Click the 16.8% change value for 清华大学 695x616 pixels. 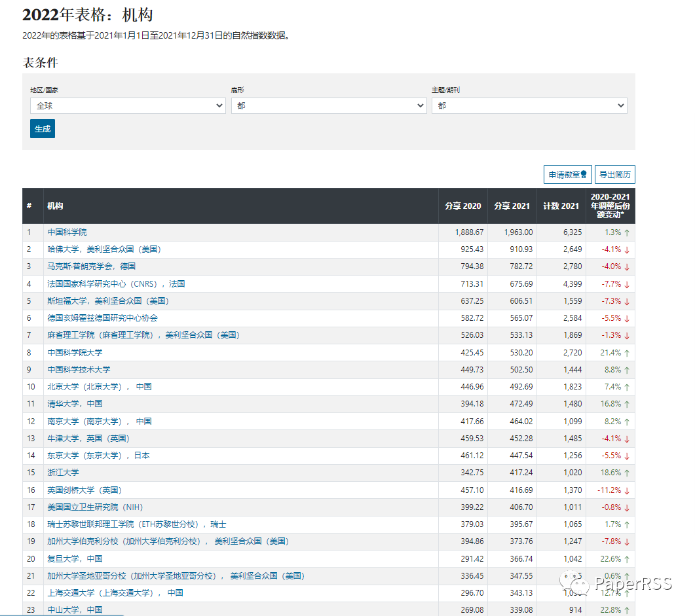(610, 404)
